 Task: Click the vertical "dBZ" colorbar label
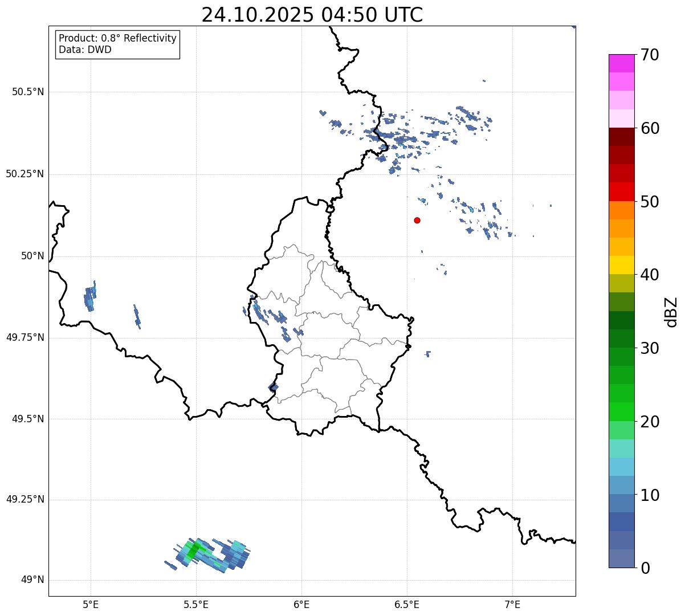pyautogui.click(x=672, y=312)
